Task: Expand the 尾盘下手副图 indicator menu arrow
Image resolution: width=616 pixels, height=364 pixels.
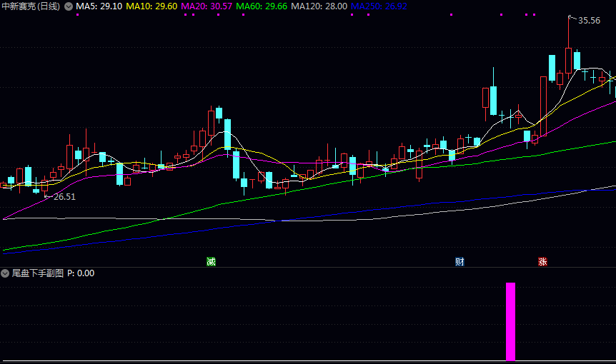Action: pyautogui.click(x=5, y=273)
